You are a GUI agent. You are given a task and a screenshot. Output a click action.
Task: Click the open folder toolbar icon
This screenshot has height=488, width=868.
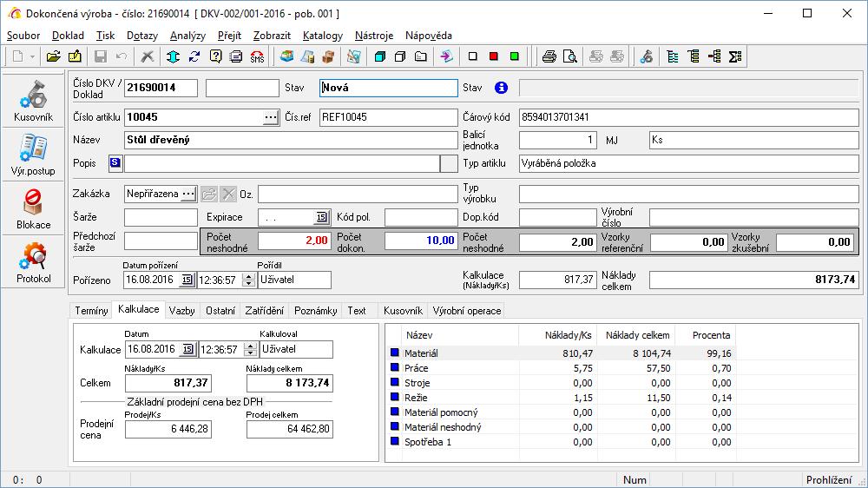click(x=53, y=56)
